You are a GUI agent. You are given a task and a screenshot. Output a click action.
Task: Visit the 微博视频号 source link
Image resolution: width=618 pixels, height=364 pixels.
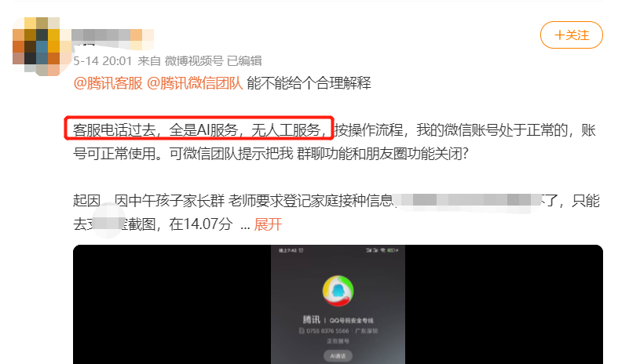(x=194, y=61)
